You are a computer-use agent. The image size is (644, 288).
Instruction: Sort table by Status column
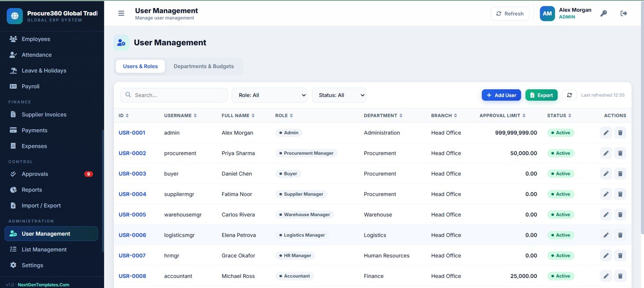[x=559, y=115]
